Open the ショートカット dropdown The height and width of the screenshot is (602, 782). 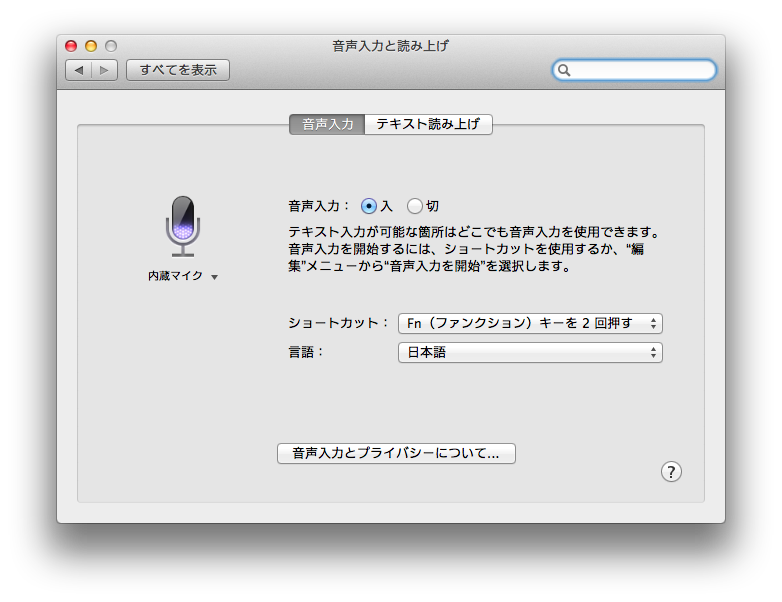530,323
